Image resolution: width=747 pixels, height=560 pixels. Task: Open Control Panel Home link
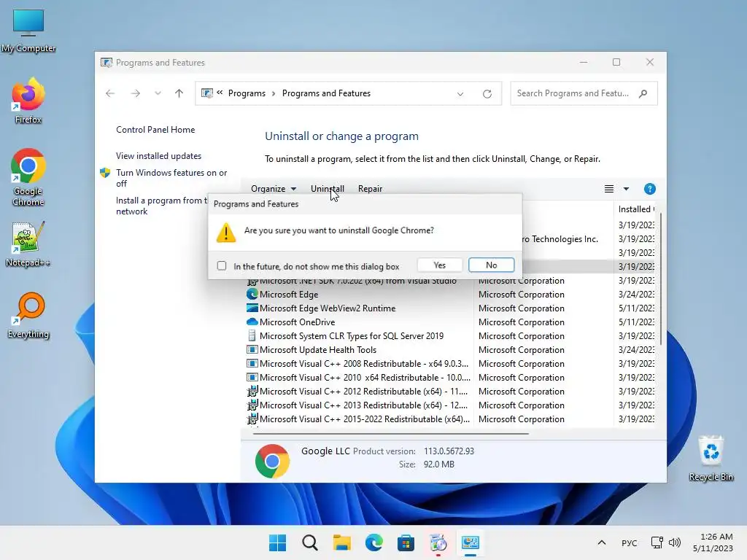coord(155,130)
